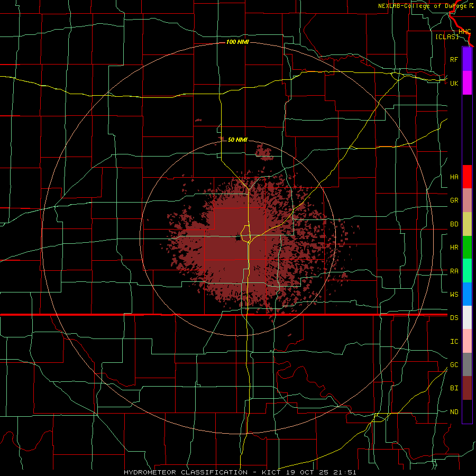Click the WS blue legend swatch

click(467, 294)
